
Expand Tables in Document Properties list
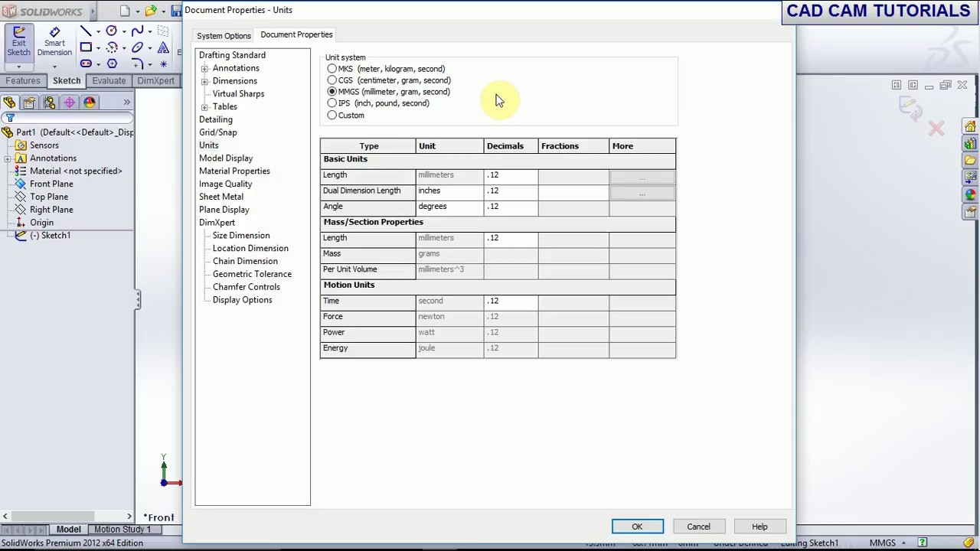click(x=204, y=107)
